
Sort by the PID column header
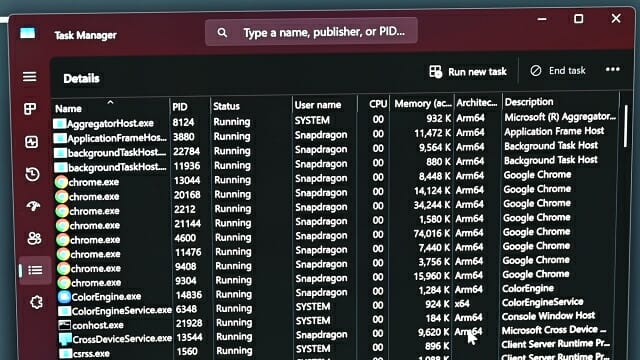click(x=180, y=107)
